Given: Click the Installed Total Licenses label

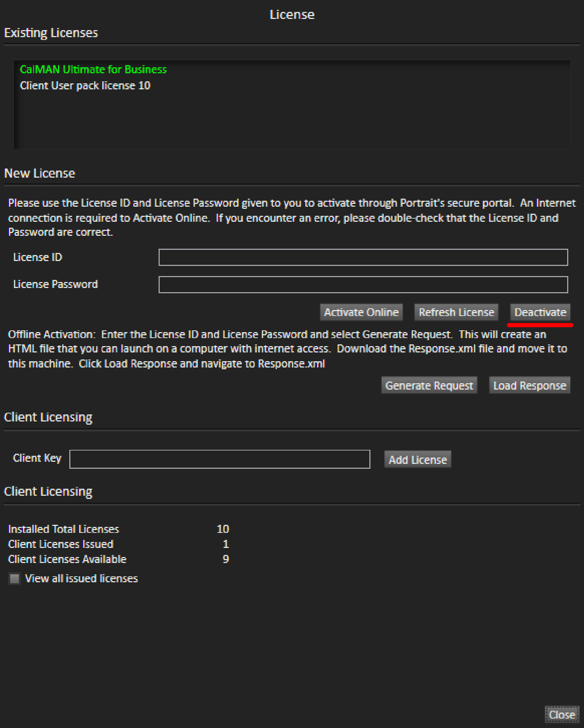Looking at the screenshot, I should [x=64, y=529].
